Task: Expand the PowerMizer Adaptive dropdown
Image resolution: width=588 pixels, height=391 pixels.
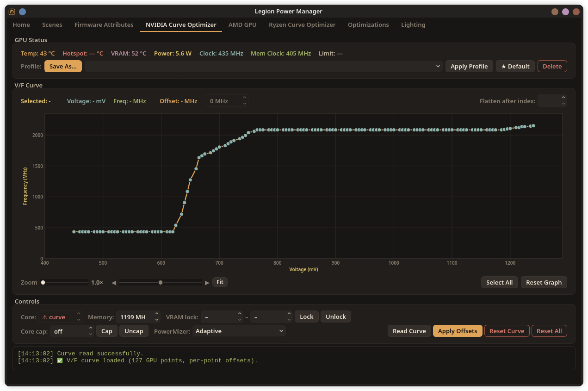Action: coord(239,331)
